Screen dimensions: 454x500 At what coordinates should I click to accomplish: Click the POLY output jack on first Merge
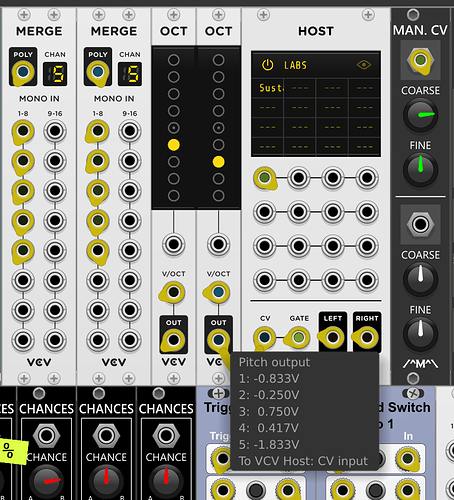tap(23, 72)
